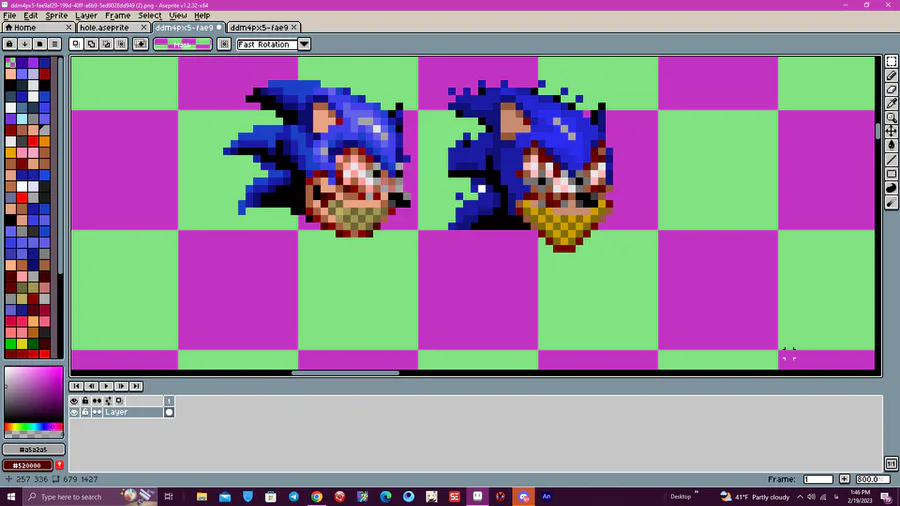Toggle lock on Layer
Viewport: 900px width, 506px height.
pos(85,412)
